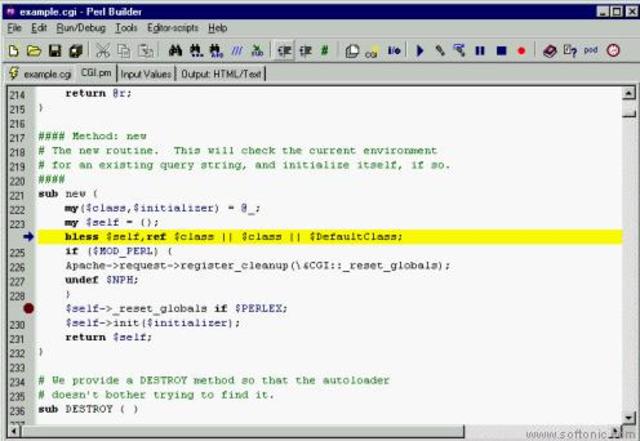The width and height of the screenshot is (640, 441).
Task: Click the second indent lines icon
Action: coord(305,51)
